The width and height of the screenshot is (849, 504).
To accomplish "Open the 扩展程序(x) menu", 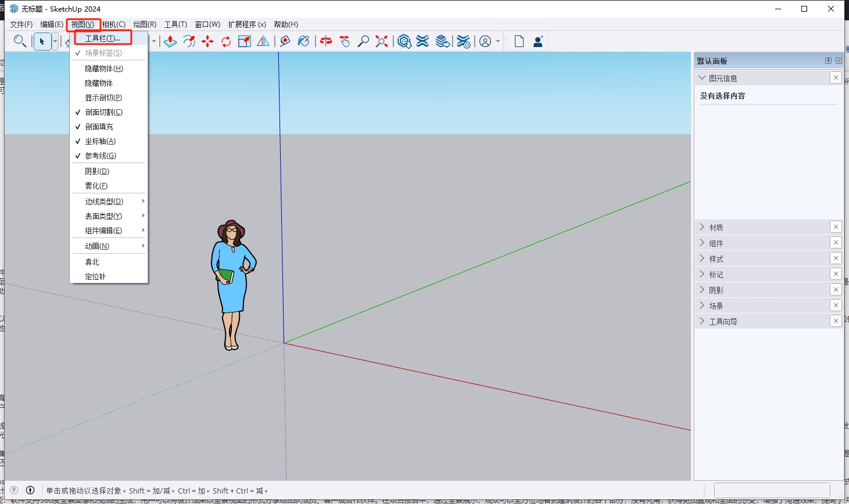I will tap(247, 24).
